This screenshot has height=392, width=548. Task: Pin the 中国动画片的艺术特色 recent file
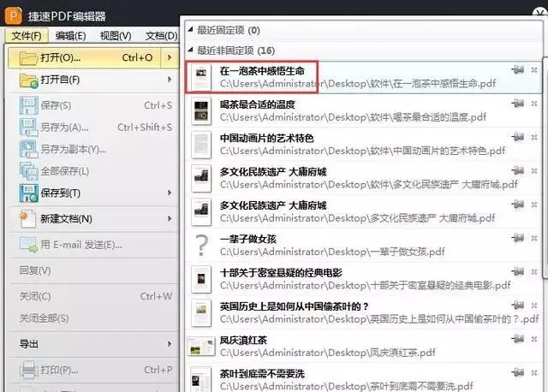click(518, 137)
